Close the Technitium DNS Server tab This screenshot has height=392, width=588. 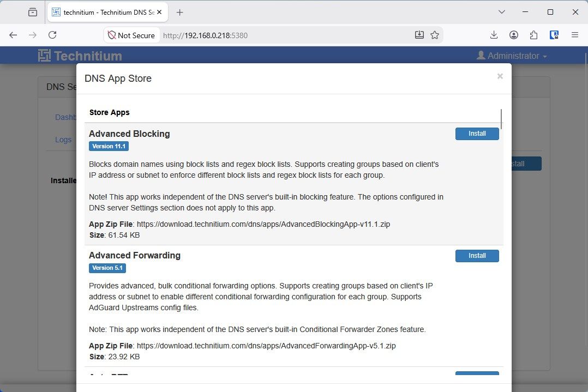pos(159,12)
